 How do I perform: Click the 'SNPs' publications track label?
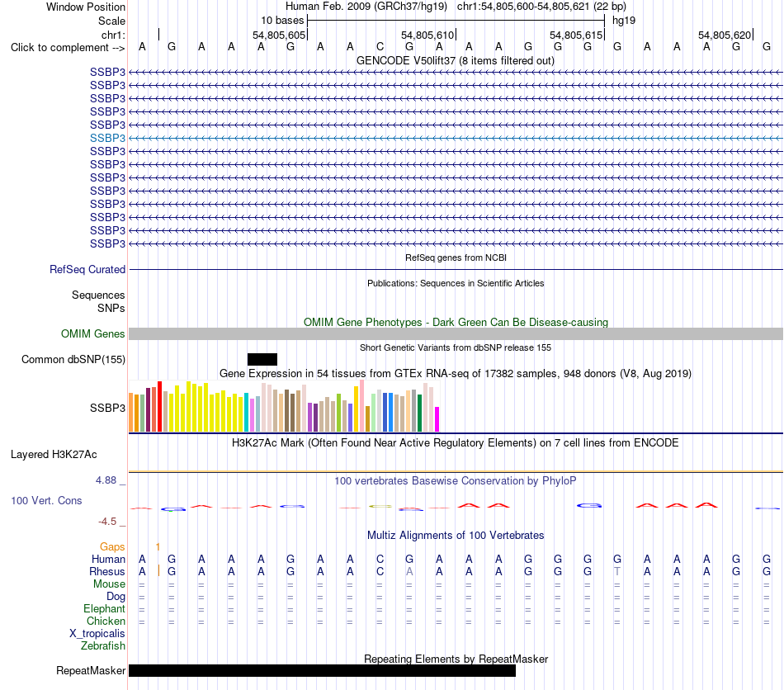(111, 308)
